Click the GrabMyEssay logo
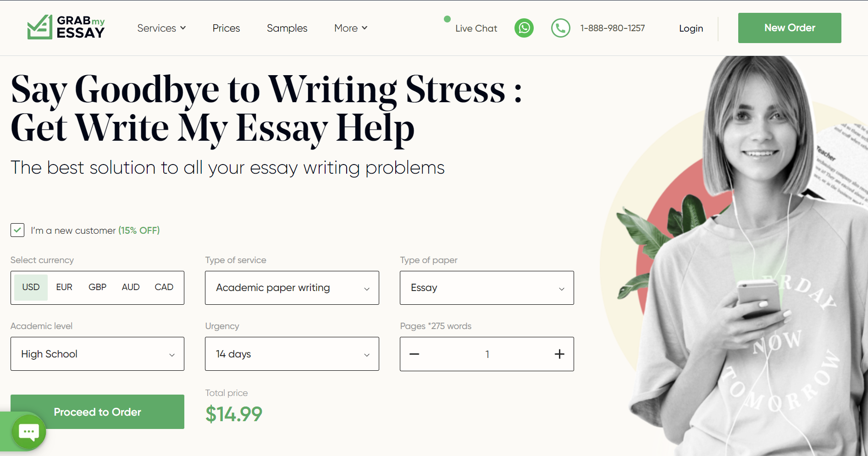The image size is (868, 456). (x=66, y=27)
